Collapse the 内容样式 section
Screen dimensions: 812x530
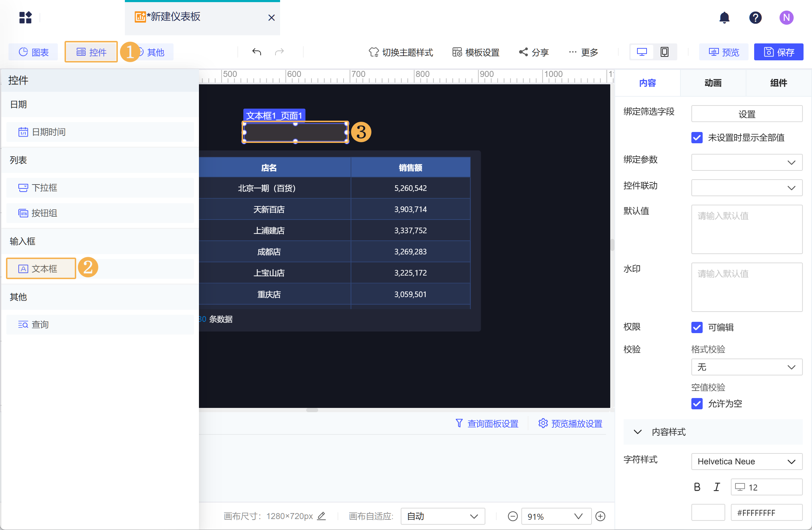638,432
